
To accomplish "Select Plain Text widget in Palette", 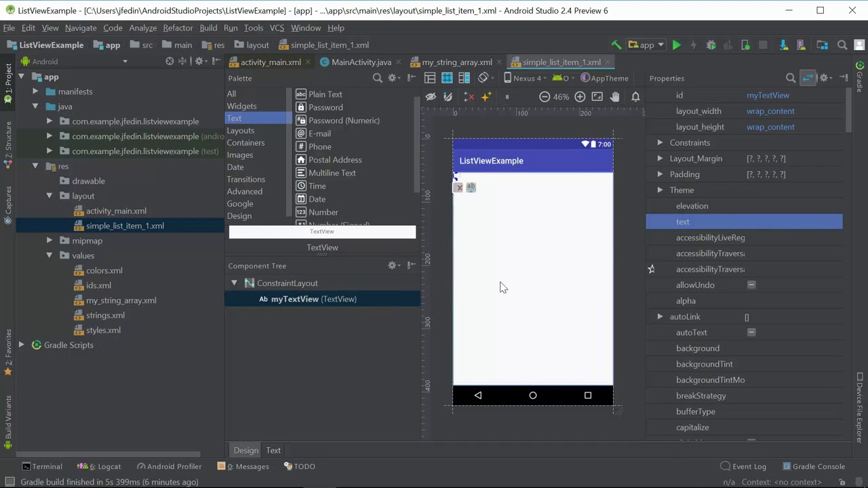I will click(x=325, y=94).
